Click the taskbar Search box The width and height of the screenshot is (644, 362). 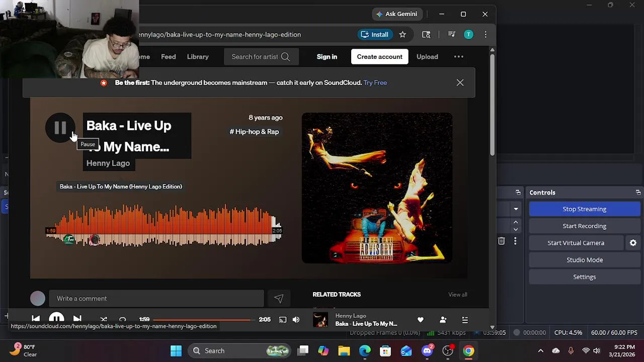pyautogui.click(x=240, y=351)
